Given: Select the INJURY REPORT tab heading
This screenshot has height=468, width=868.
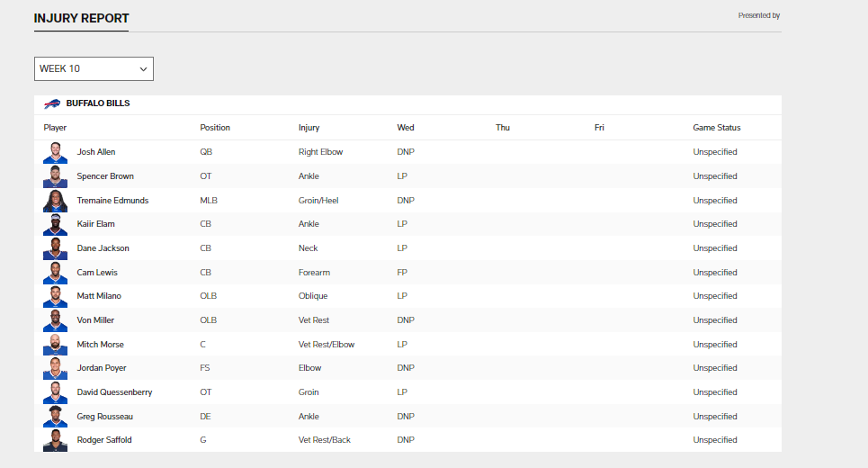Looking at the screenshot, I should point(81,18).
